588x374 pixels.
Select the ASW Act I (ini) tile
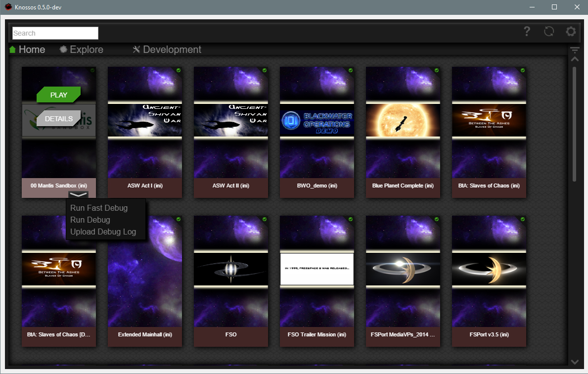coord(145,132)
